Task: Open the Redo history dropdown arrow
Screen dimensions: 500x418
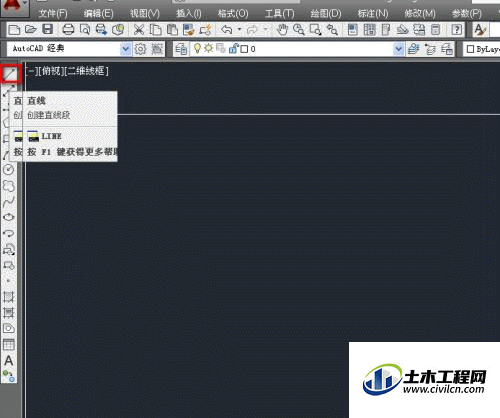Action: (x=266, y=30)
